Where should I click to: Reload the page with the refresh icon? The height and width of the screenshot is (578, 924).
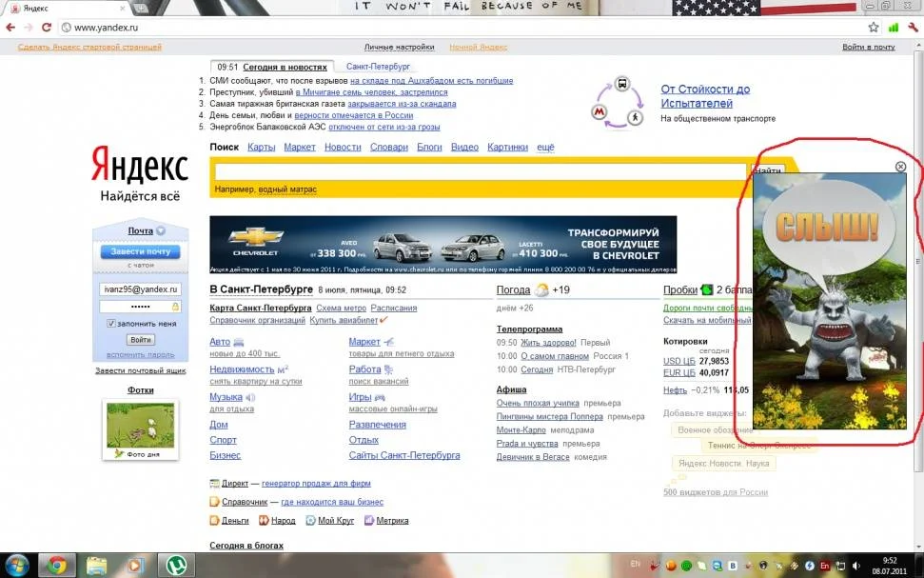click(x=47, y=27)
